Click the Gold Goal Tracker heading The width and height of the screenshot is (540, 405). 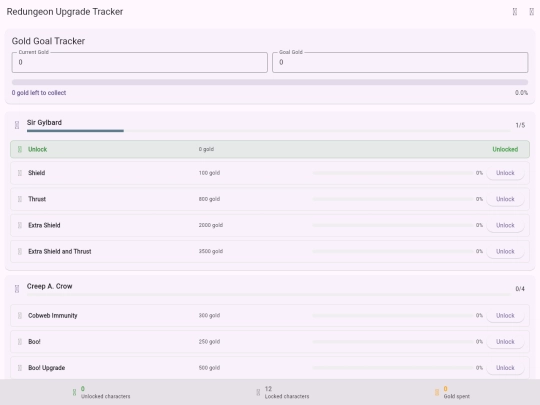point(48,41)
